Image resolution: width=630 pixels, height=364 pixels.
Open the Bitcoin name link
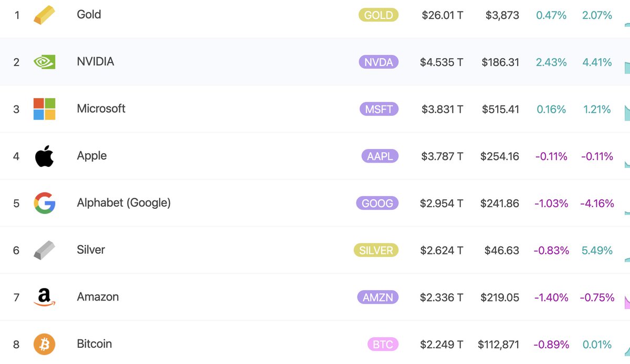click(x=94, y=344)
